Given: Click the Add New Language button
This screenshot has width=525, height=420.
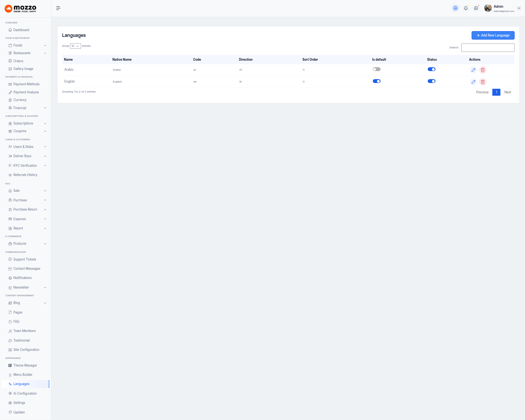Looking at the screenshot, I should (x=493, y=35).
